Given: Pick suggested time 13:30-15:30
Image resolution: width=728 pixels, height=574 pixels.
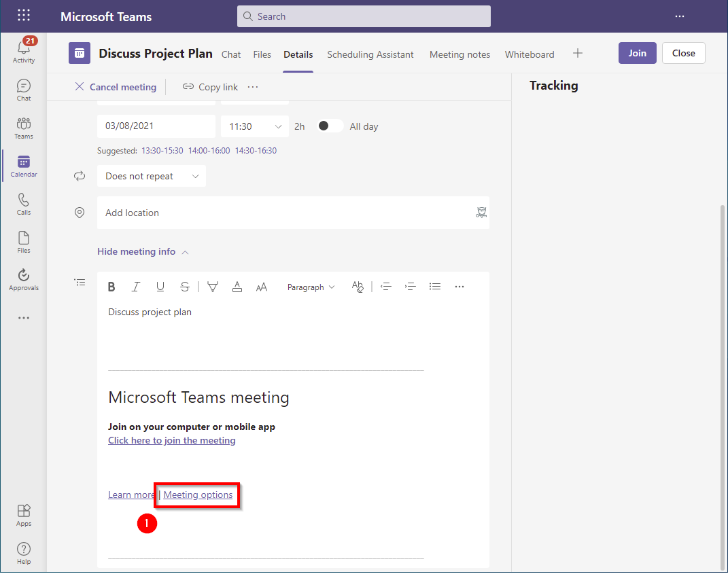Looking at the screenshot, I should [162, 151].
